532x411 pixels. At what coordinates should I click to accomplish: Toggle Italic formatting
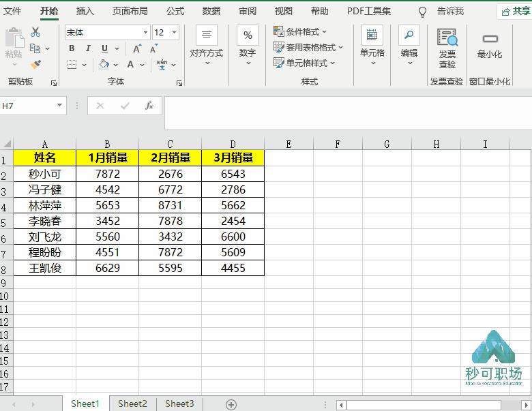(88, 48)
